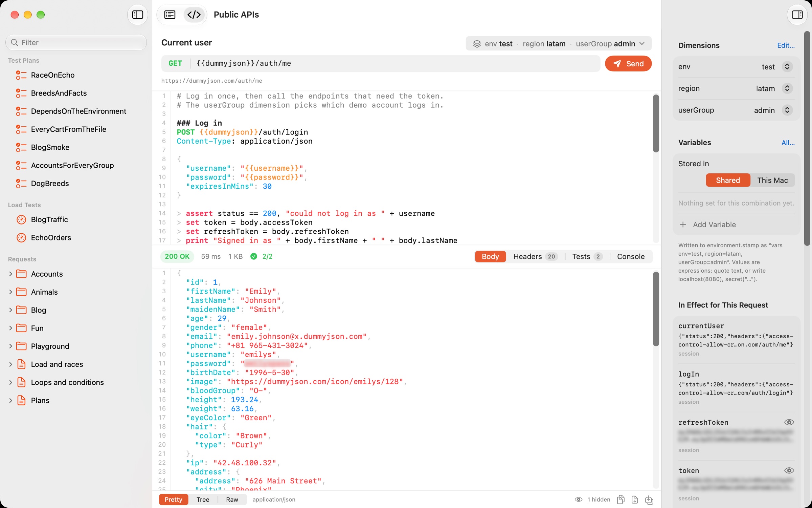Click the Pretty view button
This screenshot has width=812, height=508.
pyautogui.click(x=173, y=500)
